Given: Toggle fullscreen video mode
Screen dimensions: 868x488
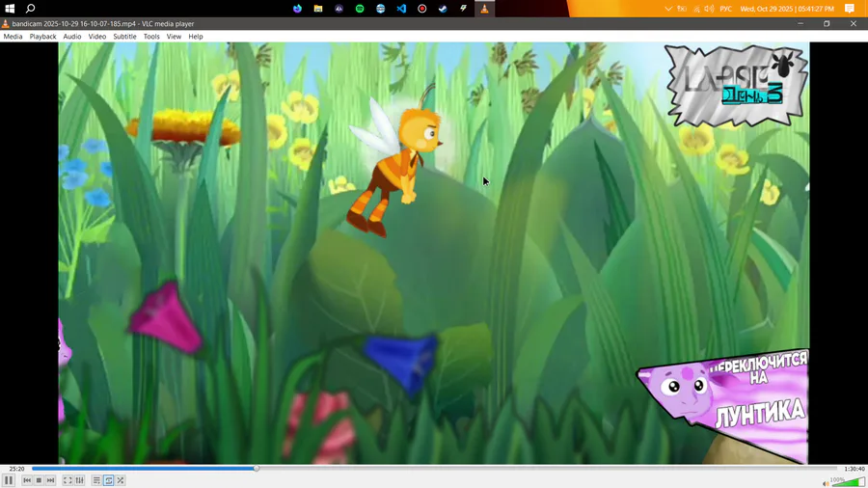Looking at the screenshot, I should pyautogui.click(x=68, y=480).
